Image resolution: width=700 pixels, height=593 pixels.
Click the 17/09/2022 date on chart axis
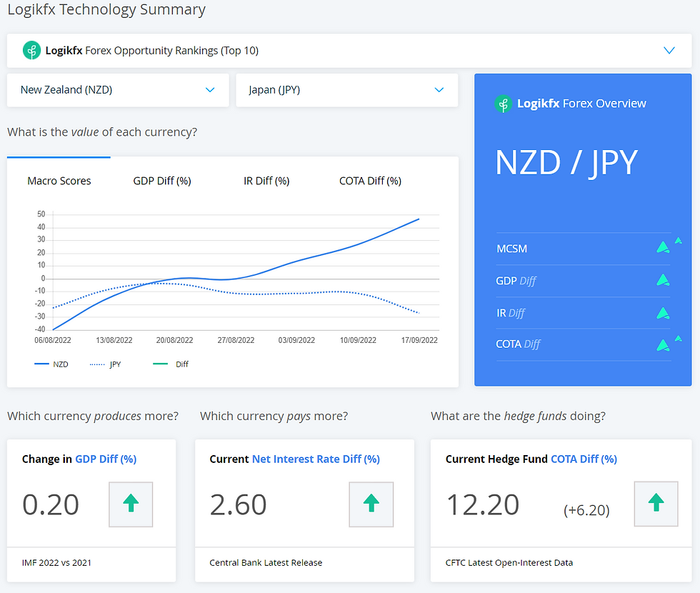tap(419, 340)
